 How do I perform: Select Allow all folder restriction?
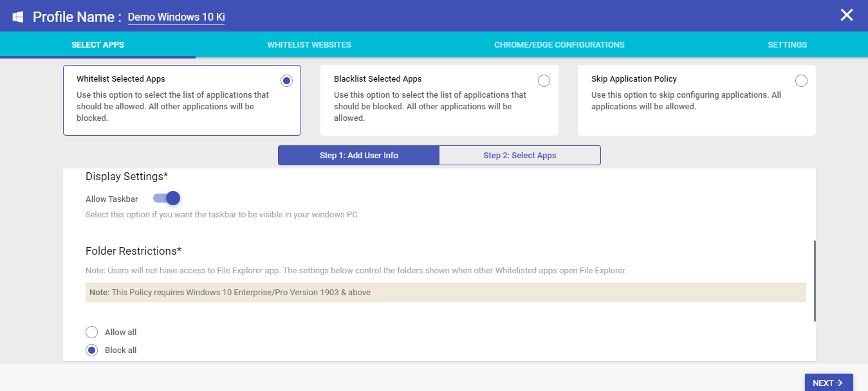tap(92, 332)
